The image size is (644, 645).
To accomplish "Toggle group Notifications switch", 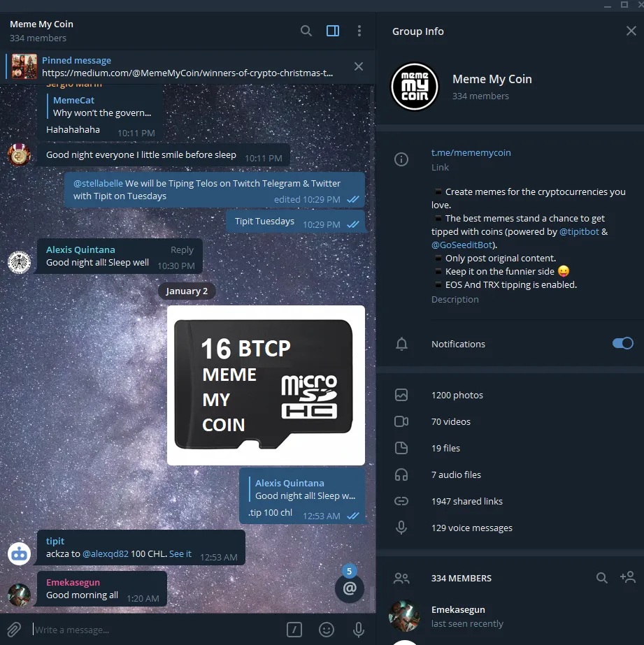I will [x=622, y=343].
